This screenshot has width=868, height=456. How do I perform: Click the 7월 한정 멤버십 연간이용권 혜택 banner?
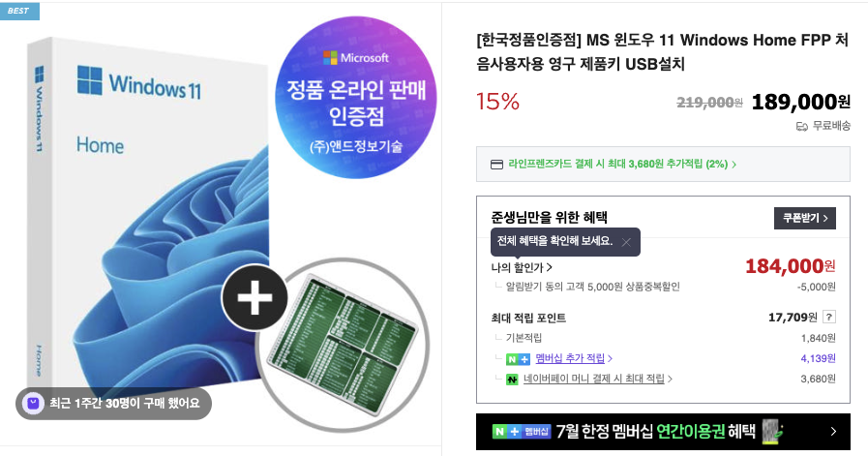pyautogui.click(x=663, y=432)
